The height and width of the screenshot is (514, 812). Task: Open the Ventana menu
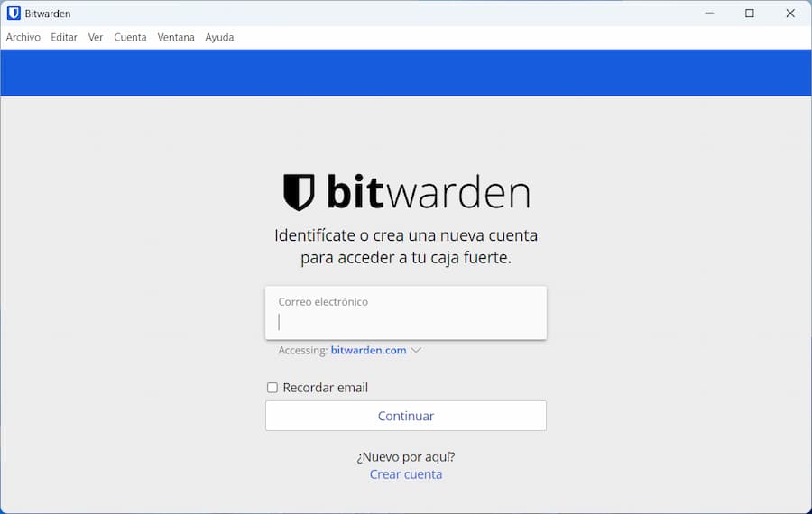[x=176, y=37]
